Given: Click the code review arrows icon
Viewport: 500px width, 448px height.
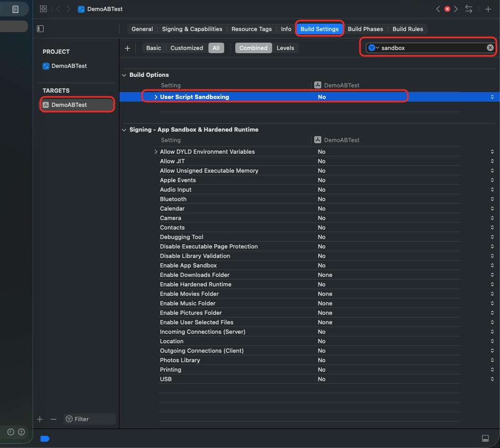Looking at the screenshot, I should [x=469, y=9].
